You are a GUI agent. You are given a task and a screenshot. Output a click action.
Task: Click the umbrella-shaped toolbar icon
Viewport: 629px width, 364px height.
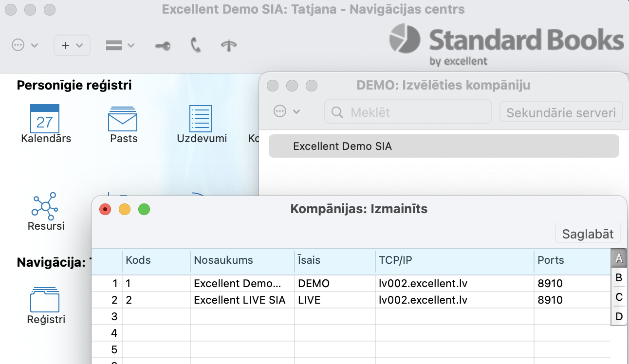click(x=228, y=46)
